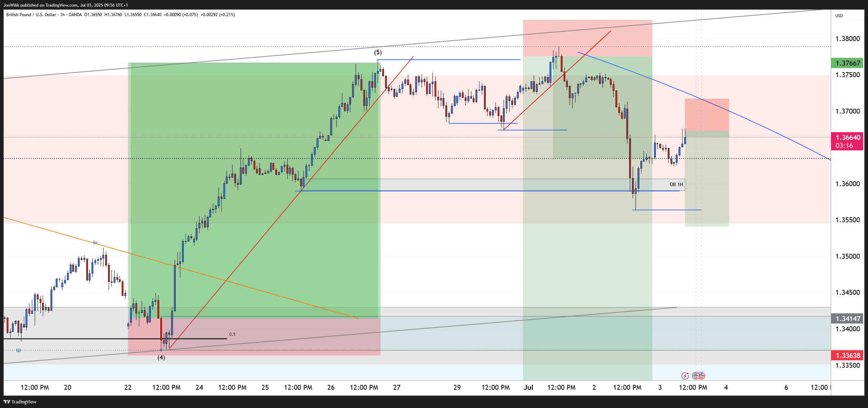Click the 0.5 Fibonacci level label
This screenshot has width=868, height=408.
point(232,334)
